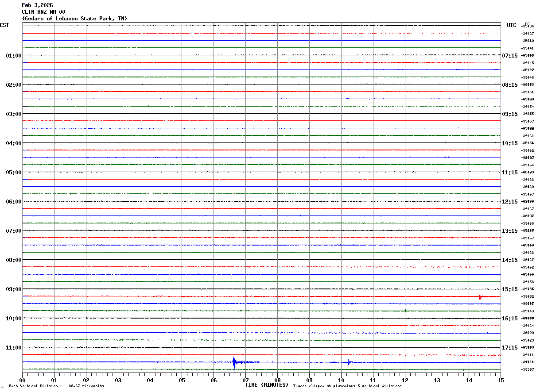Image resolution: width=536 pixels, height=392 pixels.
Task: Click minute '00' on the bottom axis
Action: click(23, 380)
